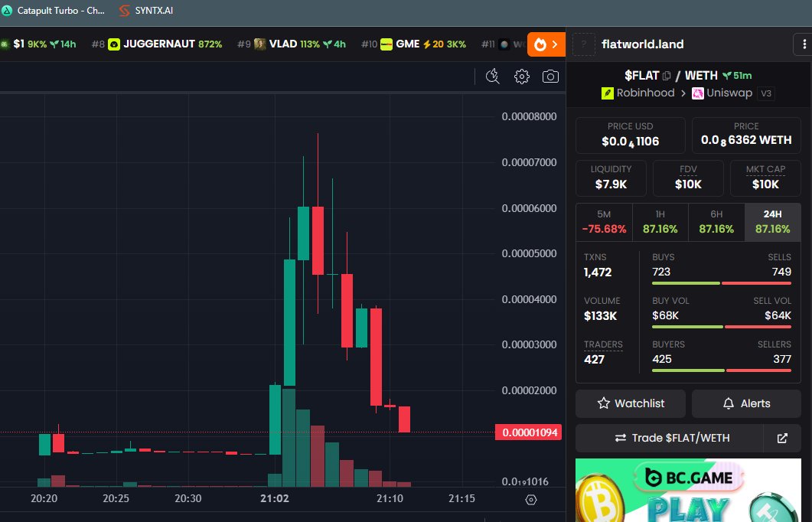Click the WETH price box
This screenshot has height=522, width=812.
(x=746, y=135)
